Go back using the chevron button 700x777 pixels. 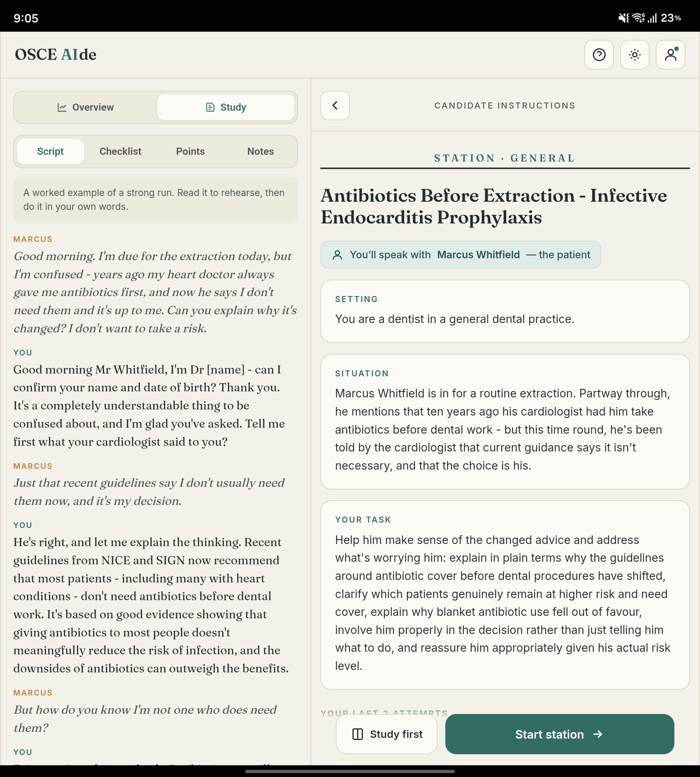(335, 105)
